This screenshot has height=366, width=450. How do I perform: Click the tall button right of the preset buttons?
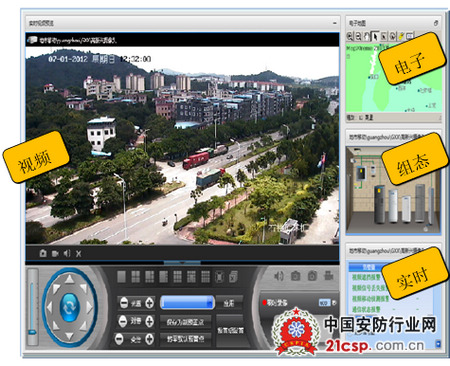[x=230, y=330]
